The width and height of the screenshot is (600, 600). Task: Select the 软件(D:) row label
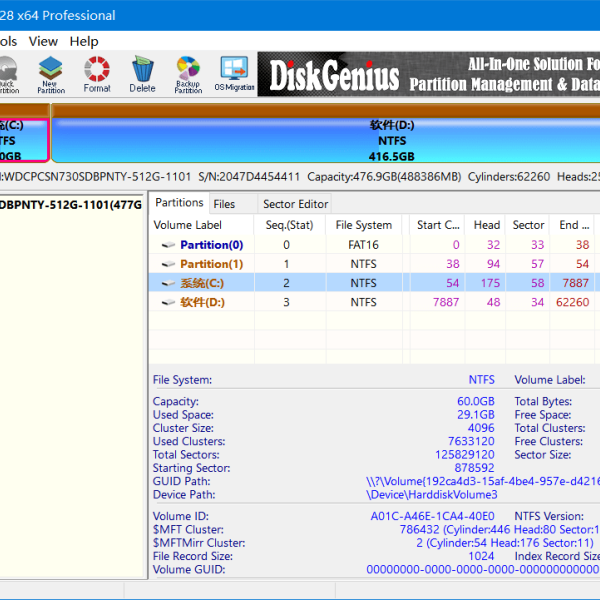(x=202, y=302)
